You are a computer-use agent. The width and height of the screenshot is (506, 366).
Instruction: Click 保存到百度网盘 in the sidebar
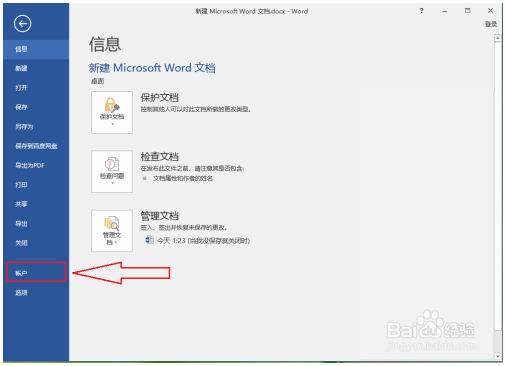click(x=36, y=146)
